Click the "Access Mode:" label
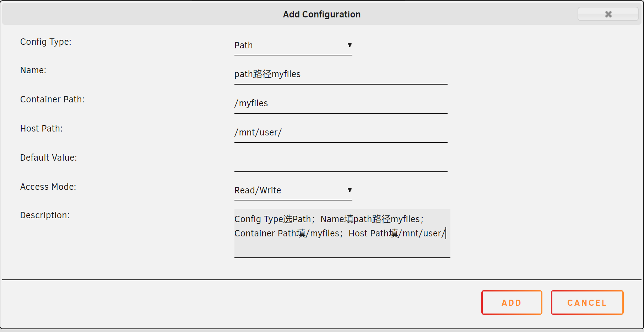 tap(48, 187)
